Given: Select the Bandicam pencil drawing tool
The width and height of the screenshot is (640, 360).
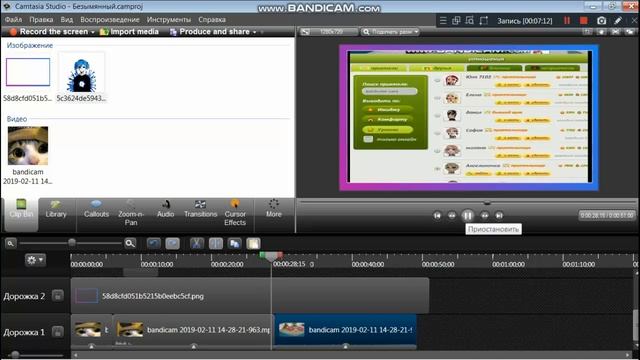Looking at the screenshot, I should (618, 20).
